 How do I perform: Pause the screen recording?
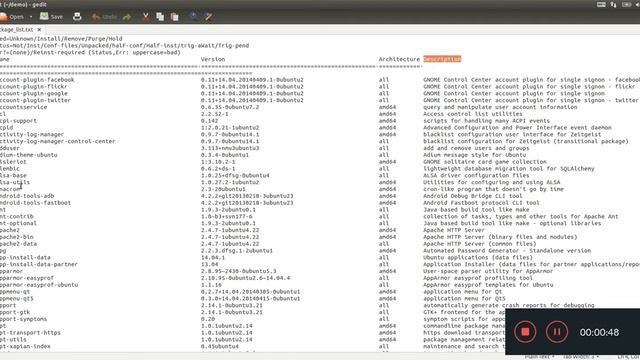click(x=557, y=332)
